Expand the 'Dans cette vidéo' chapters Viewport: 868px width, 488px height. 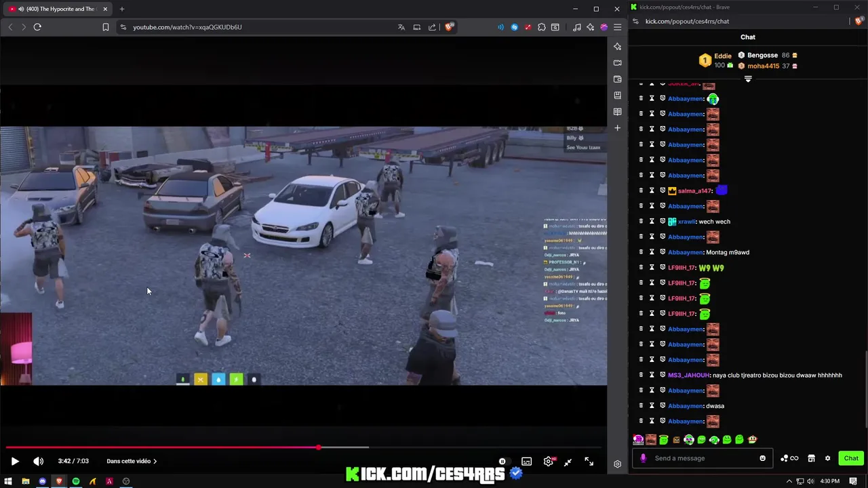click(x=132, y=461)
